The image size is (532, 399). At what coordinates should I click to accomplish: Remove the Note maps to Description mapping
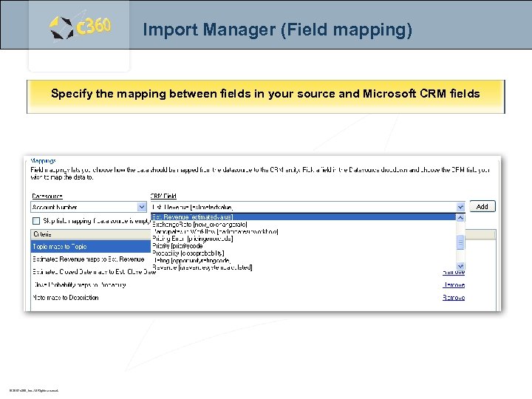454,298
